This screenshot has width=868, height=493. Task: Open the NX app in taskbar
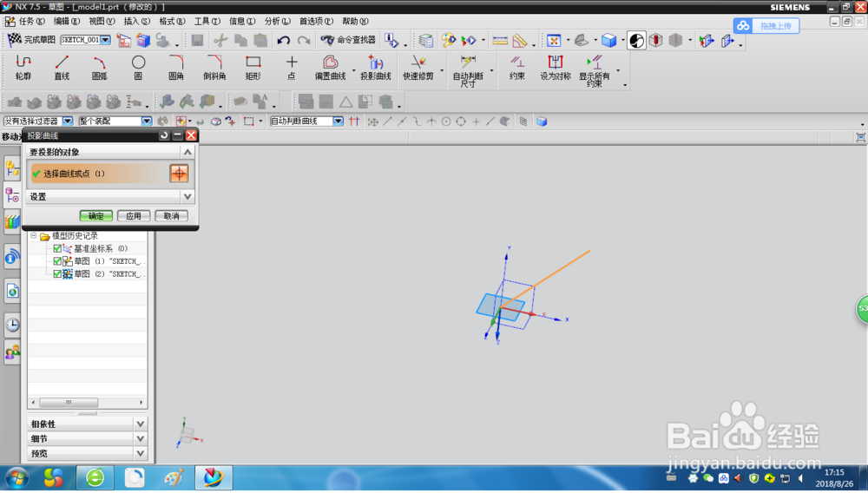(x=214, y=477)
